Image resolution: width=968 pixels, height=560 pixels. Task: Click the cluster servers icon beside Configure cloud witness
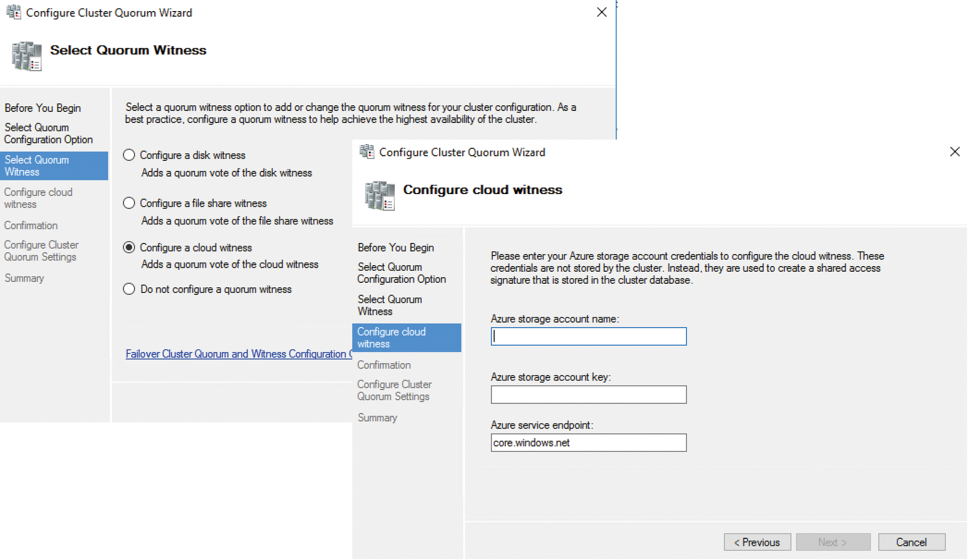[379, 196]
